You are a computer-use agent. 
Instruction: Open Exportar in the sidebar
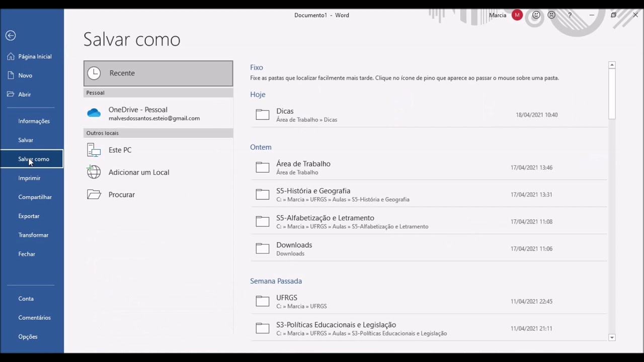click(32, 216)
